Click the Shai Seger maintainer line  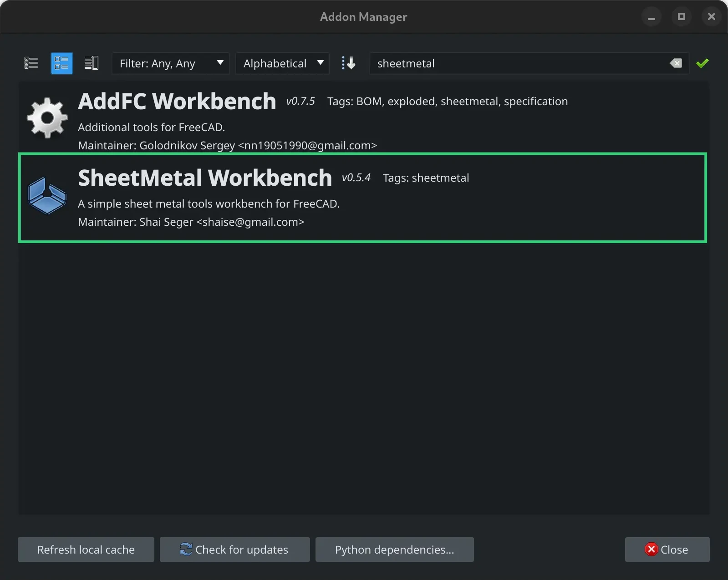[x=191, y=222]
